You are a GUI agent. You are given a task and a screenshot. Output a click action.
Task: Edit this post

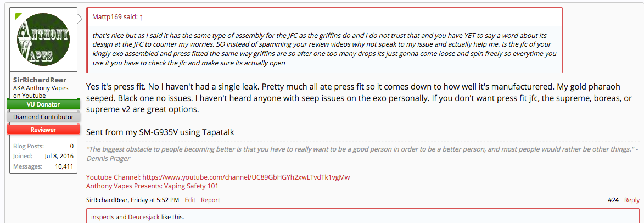190,200
